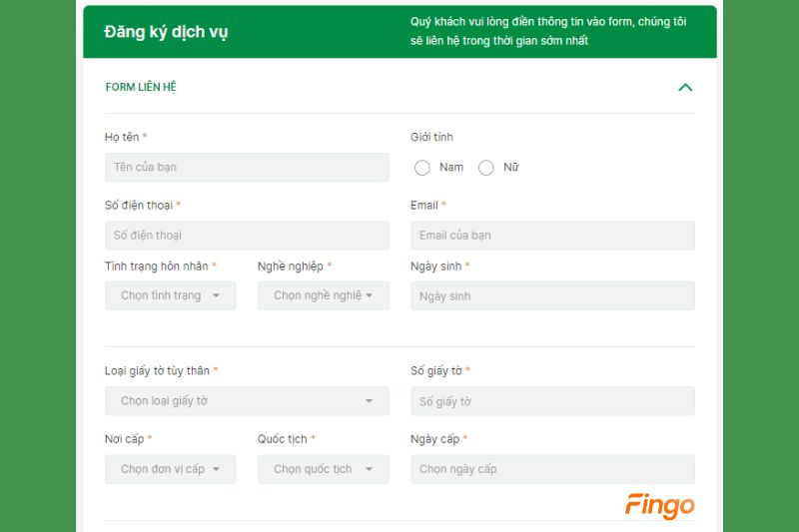Click the Họ tên input field
799x532 pixels.
[247, 167]
